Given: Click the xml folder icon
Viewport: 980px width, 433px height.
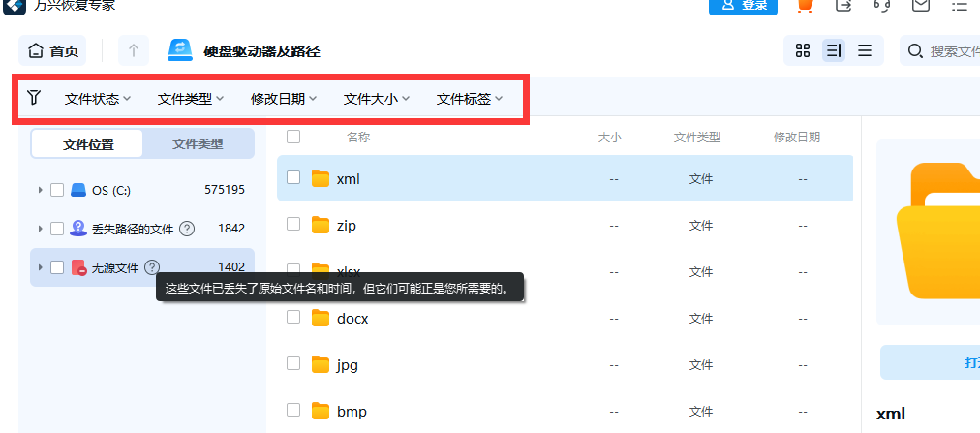Looking at the screenshot, I should [321, 178].
